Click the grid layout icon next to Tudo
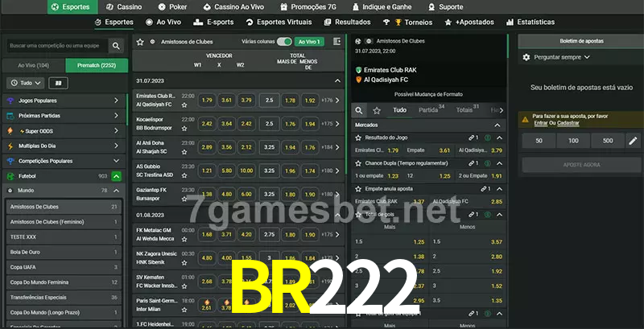The width and height of the screenshot is (644, 329). (x=58, y=83)
